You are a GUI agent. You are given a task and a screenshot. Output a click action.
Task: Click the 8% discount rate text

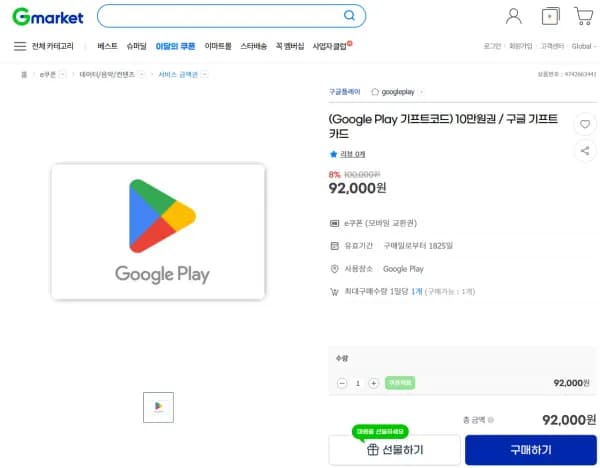334,174
